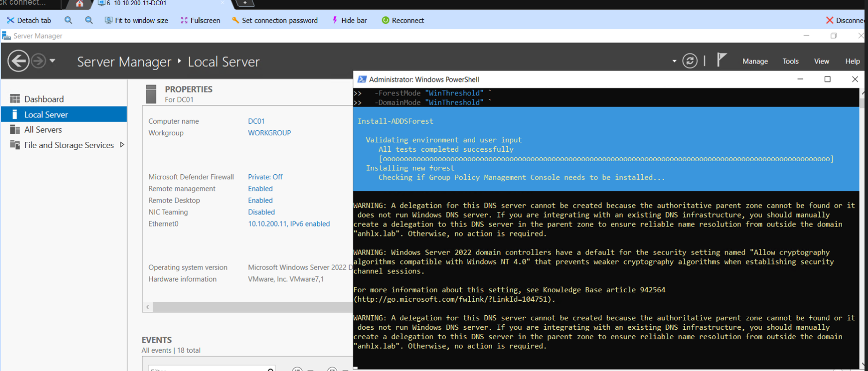Click the DC01 computer name link
The width and height of the screenshot is (868, 371).
(x=256, y=121)
